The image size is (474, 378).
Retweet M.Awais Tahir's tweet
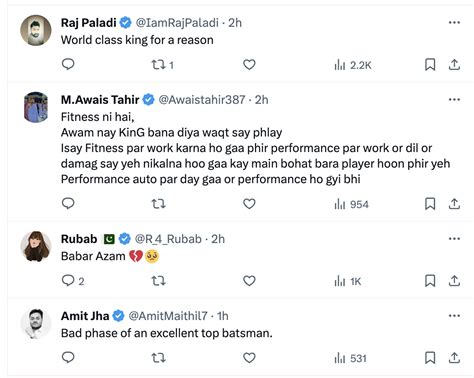point(158,204)
